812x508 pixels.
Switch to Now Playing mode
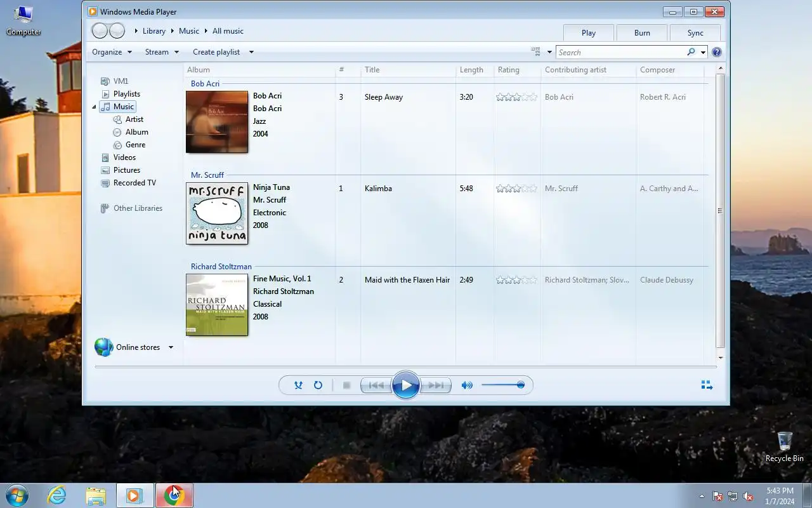(x=707, y=385)
